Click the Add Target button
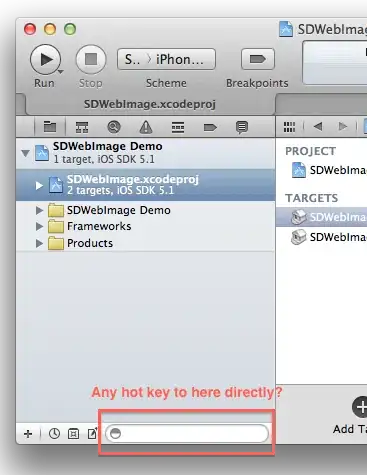367x475 pixels. coord(359,407)
